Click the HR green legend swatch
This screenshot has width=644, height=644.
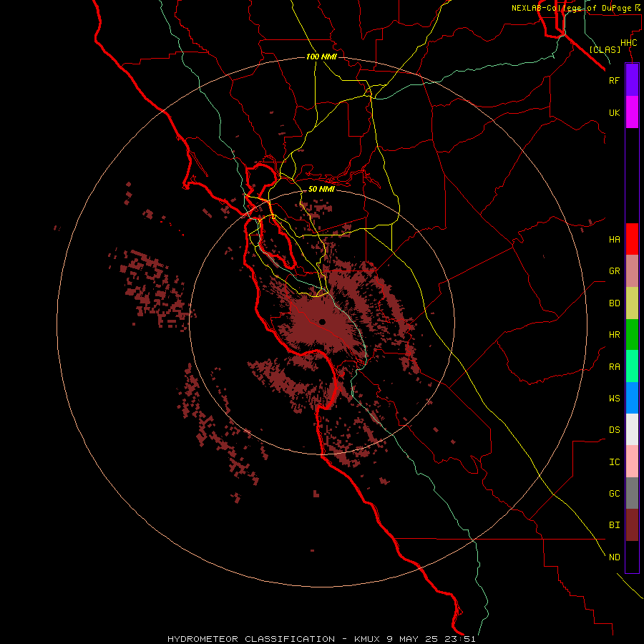(632, 335)
